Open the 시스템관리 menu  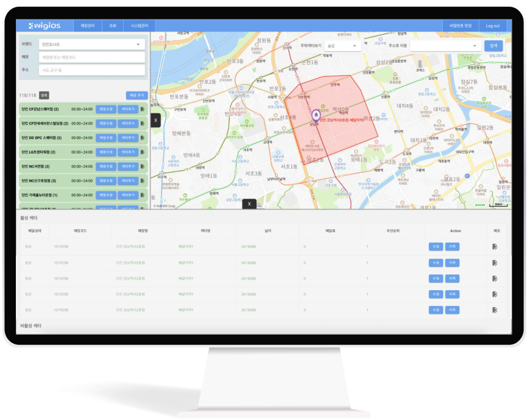(x=139, y=26)
